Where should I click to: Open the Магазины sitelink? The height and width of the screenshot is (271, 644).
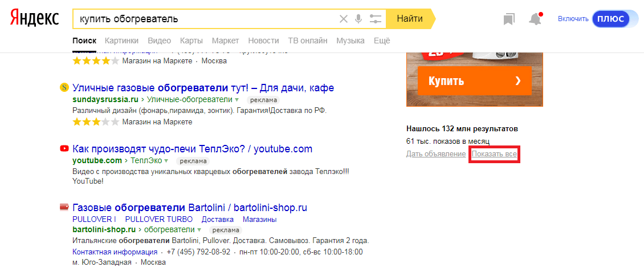click(259, 219)
